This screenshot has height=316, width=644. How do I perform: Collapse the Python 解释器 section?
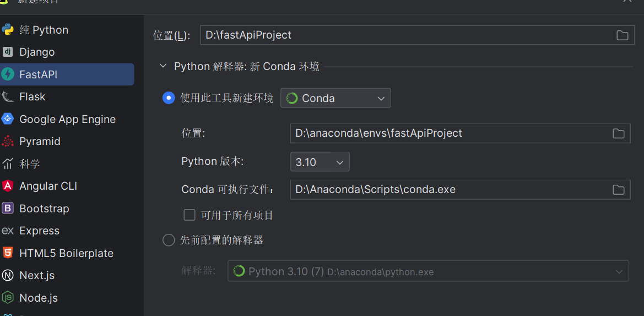[x=163, y=66]
